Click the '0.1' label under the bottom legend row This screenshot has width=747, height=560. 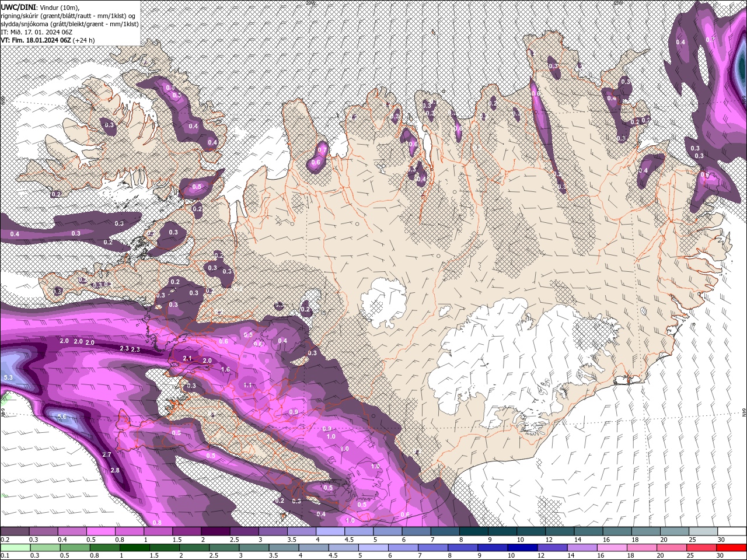5,556
